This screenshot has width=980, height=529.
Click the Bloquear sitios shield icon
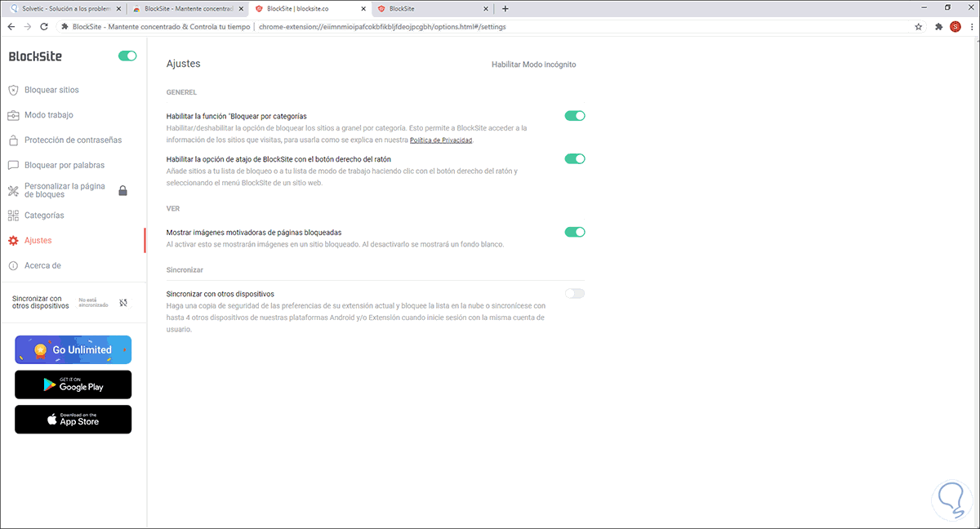13,90
